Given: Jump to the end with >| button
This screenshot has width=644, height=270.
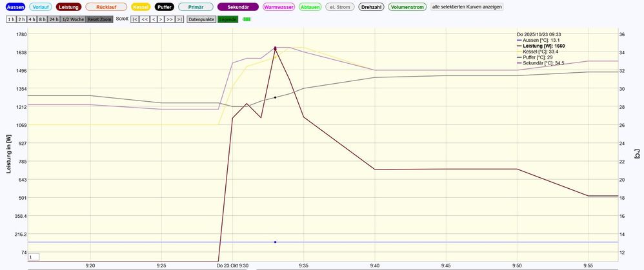Looking at the screenshot, I should 179,19.
